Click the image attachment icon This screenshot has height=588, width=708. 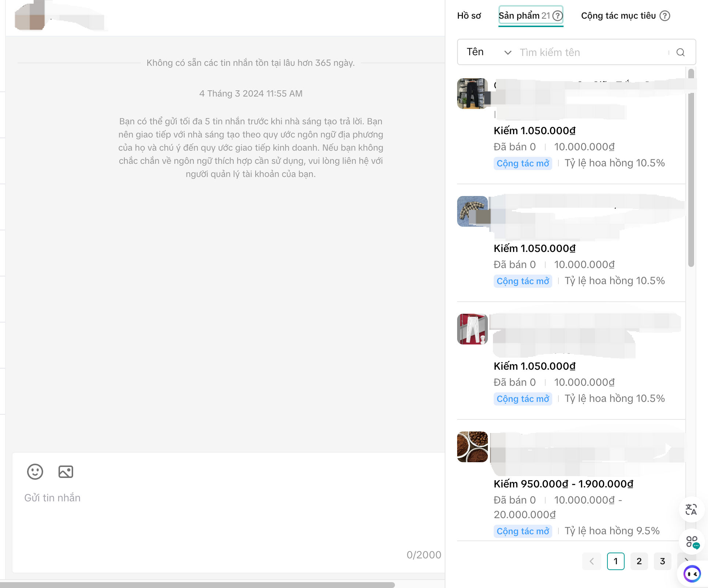pos(66,472)
